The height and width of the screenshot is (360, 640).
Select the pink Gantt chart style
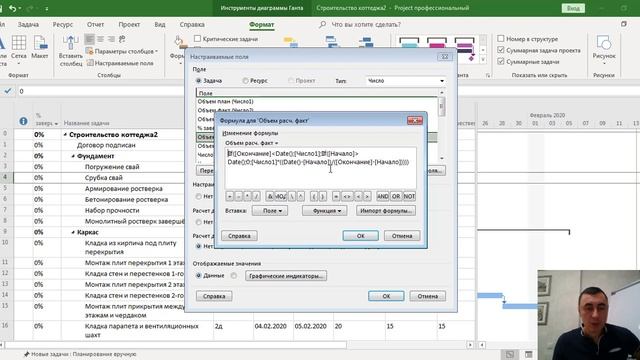[x=437, y=43]
